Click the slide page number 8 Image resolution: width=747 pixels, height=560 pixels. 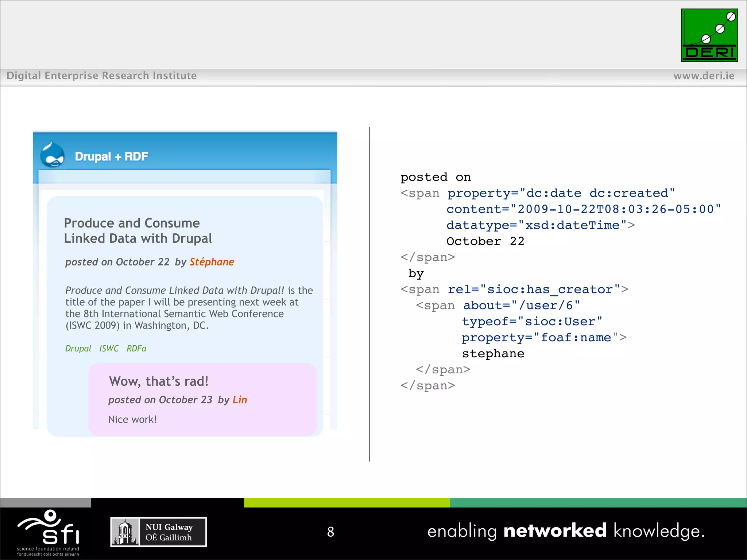(x=330, y=532)
